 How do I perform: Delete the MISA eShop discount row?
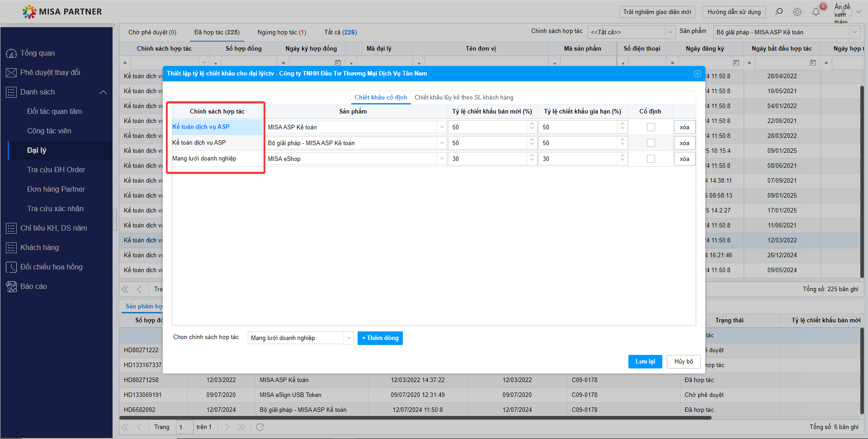[x=684, y=159]
